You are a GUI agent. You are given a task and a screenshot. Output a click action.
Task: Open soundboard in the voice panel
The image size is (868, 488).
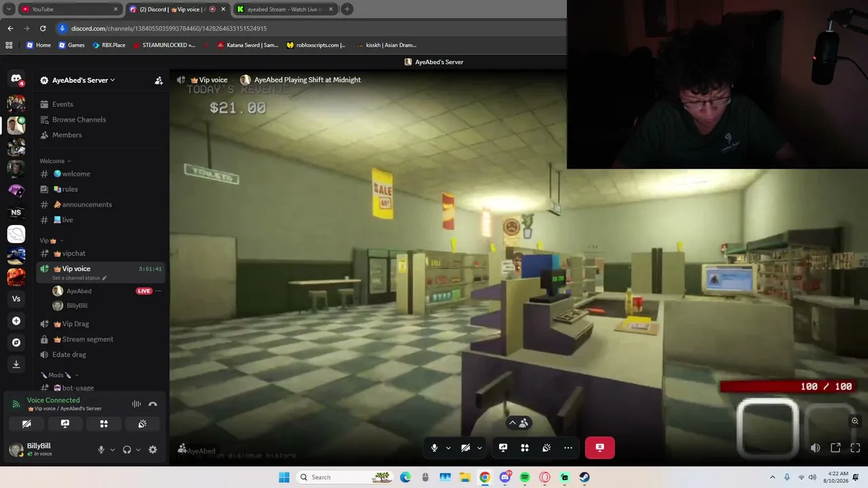coord(142,424)
